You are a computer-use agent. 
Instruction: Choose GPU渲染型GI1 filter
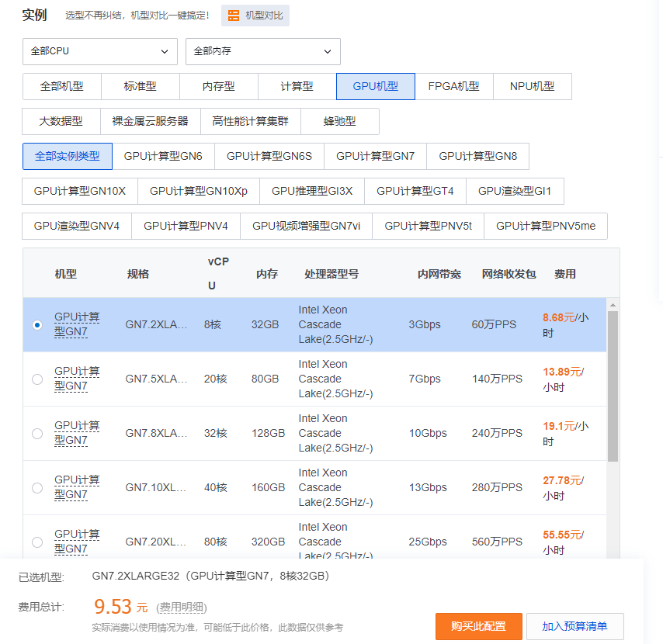click(515, 192)
